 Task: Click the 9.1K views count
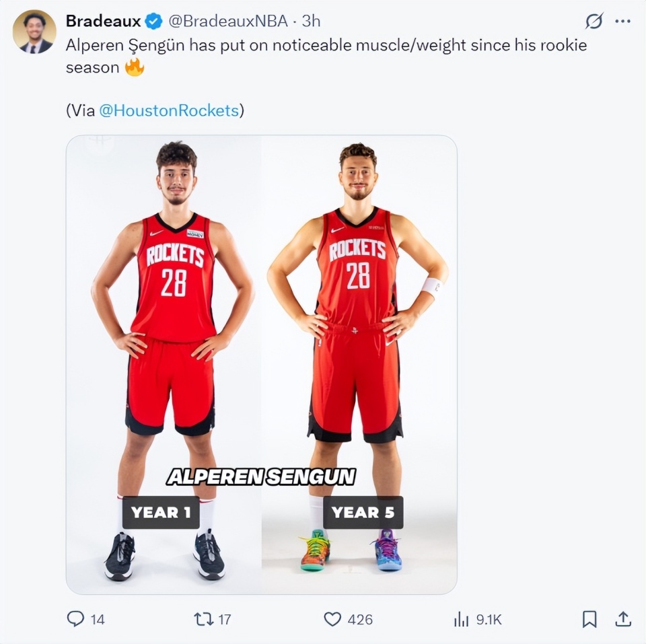click(x=489, y=619)
